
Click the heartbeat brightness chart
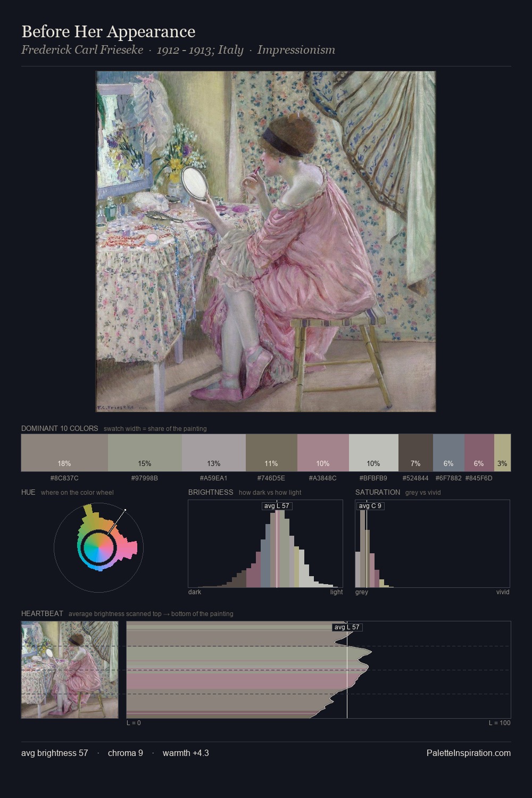point(319,670)
